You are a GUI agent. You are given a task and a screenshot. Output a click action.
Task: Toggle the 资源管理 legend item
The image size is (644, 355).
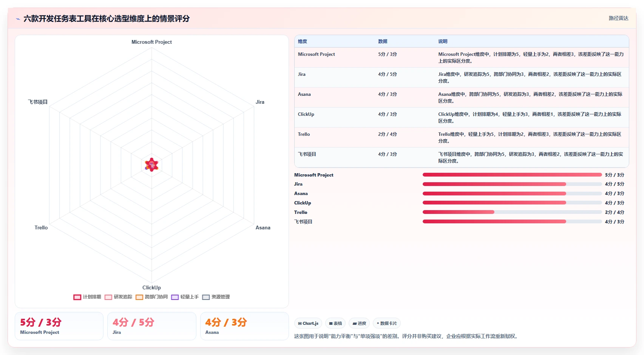(x=216, y=297)
